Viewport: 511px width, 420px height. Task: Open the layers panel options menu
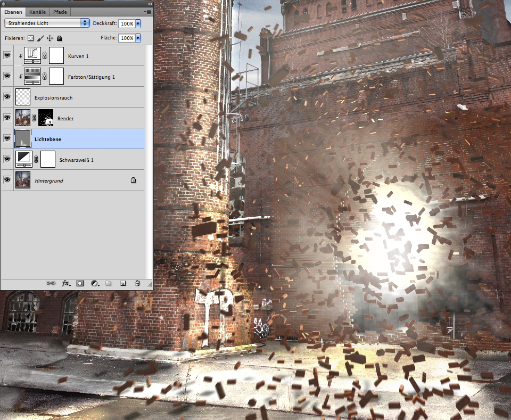[147, 11]
